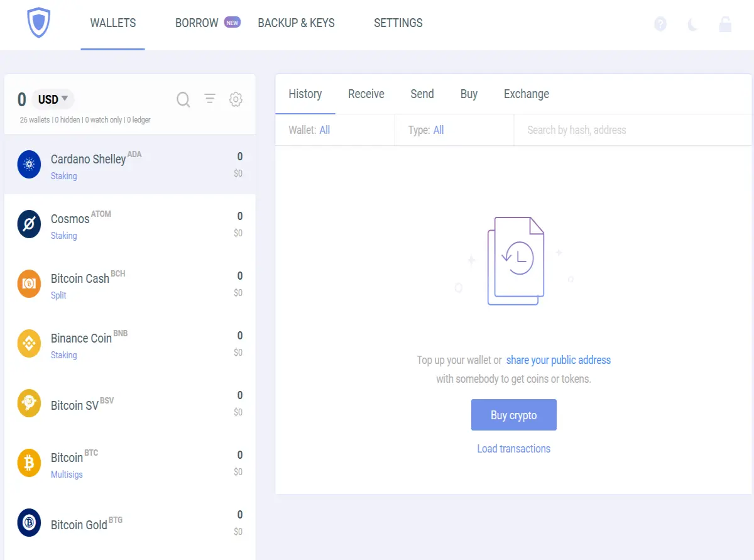Open Split link under Bitcoin Cash
The image size is (754, 560).
click(58, 295)
